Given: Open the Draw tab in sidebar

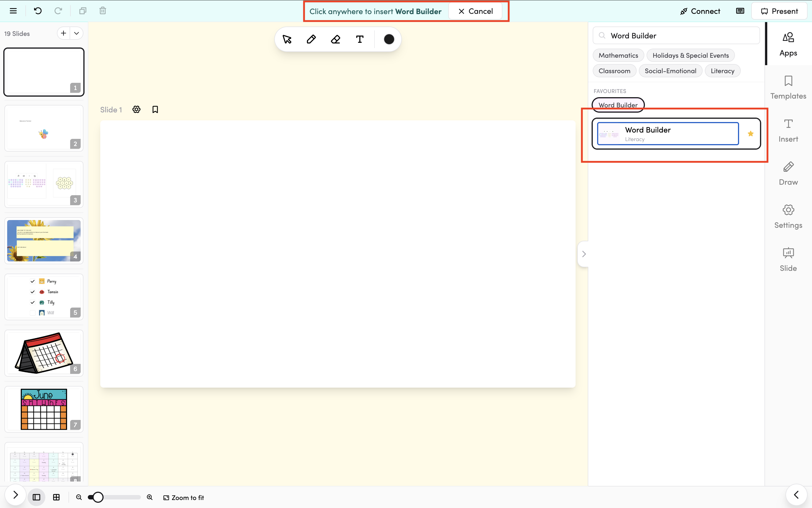Looking at the screenshot, I should point(788,173).
